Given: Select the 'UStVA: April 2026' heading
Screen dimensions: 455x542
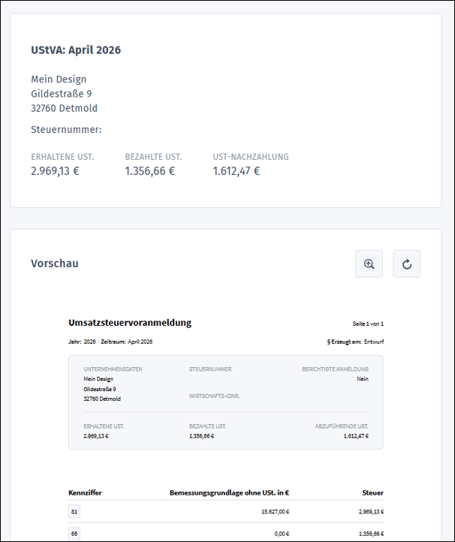Looking at the screenshot, I should [76, 50].
